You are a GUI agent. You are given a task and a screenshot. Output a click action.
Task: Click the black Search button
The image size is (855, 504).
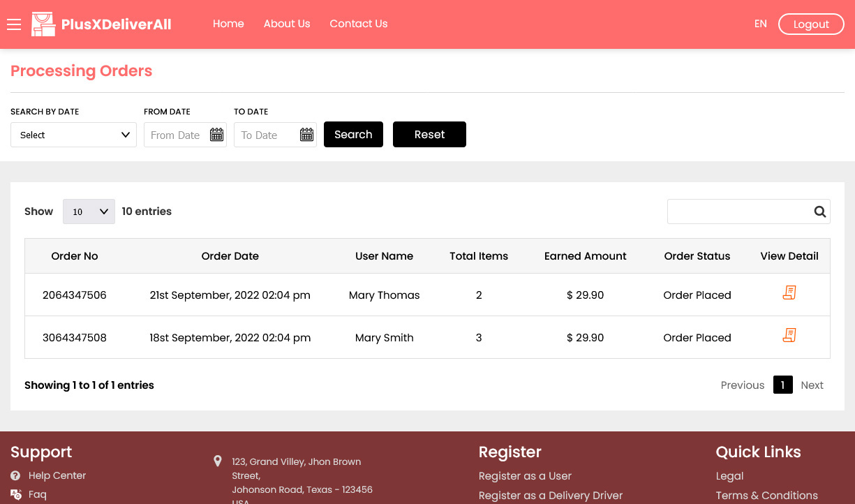353,135
